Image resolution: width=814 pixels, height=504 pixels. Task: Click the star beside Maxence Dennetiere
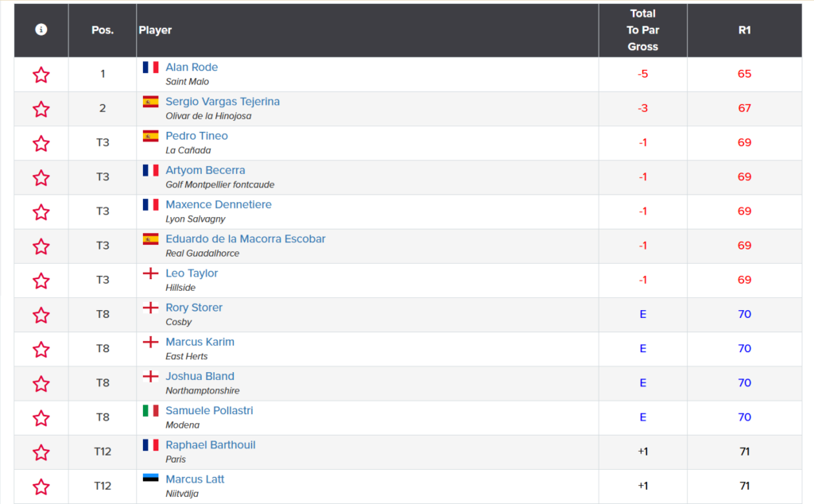point(41,211)
